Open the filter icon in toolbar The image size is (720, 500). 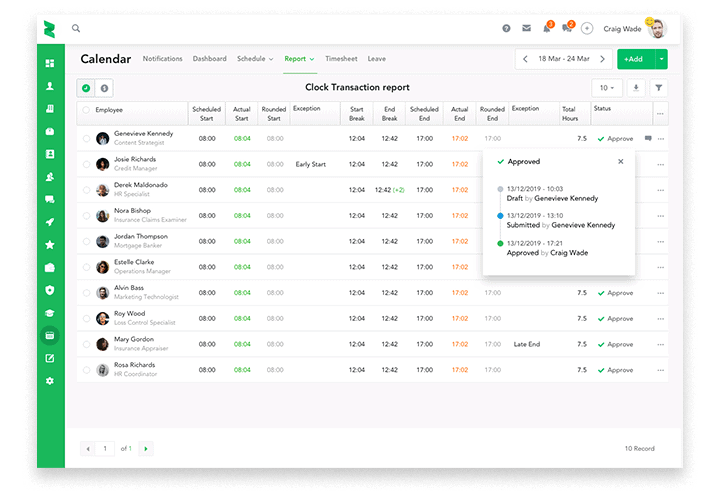[x=659, y=88]
